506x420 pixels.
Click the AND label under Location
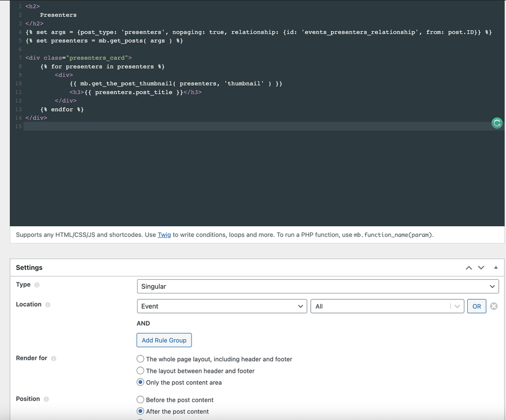point(143,323)
